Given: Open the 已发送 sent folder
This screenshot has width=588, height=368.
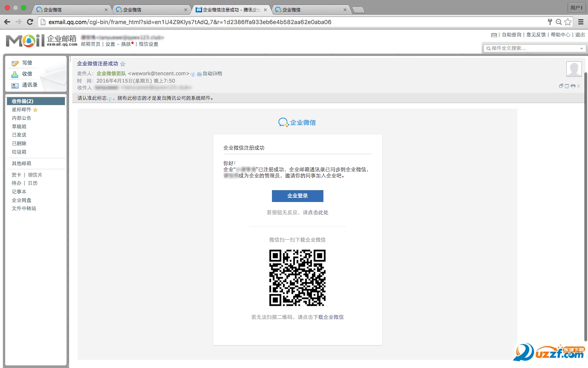Looking at the screenshot, I should pos(19,135).
